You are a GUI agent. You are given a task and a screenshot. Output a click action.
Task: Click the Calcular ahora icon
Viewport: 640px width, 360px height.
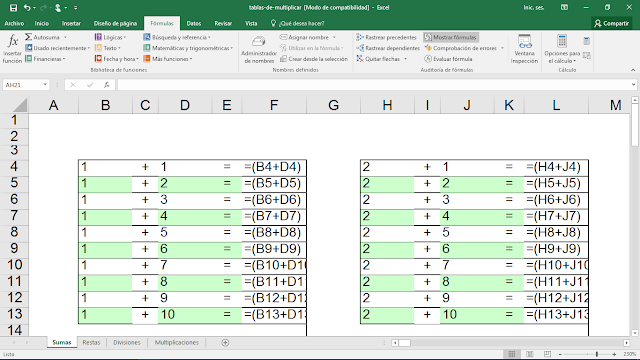(x=587, y=41)
